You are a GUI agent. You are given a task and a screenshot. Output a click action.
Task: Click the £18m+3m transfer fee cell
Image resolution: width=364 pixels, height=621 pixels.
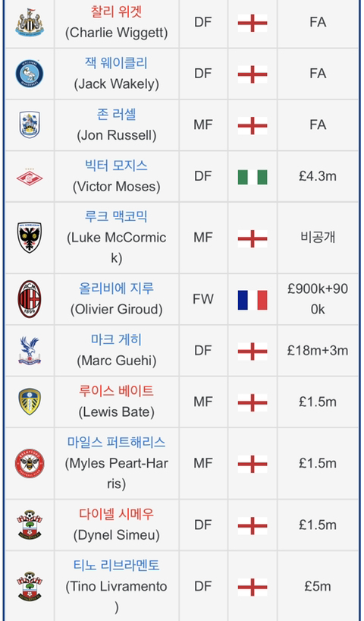tap(318, 351)
